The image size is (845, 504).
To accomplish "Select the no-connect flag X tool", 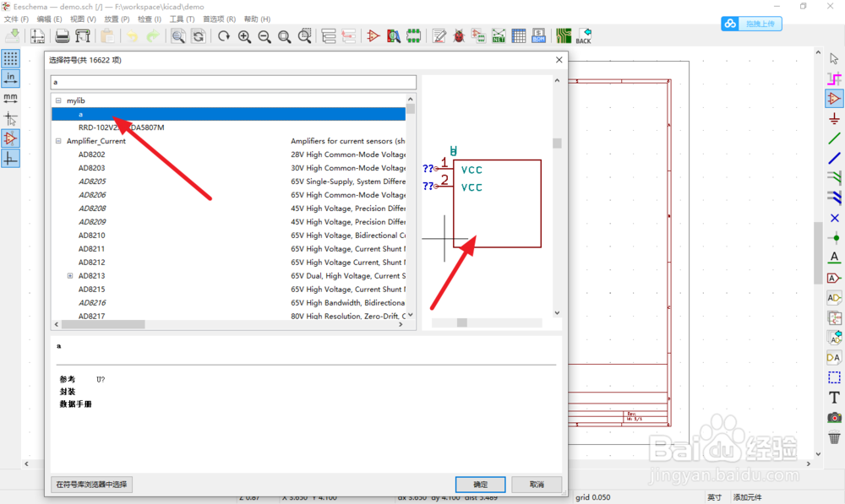I will (834, 218).
